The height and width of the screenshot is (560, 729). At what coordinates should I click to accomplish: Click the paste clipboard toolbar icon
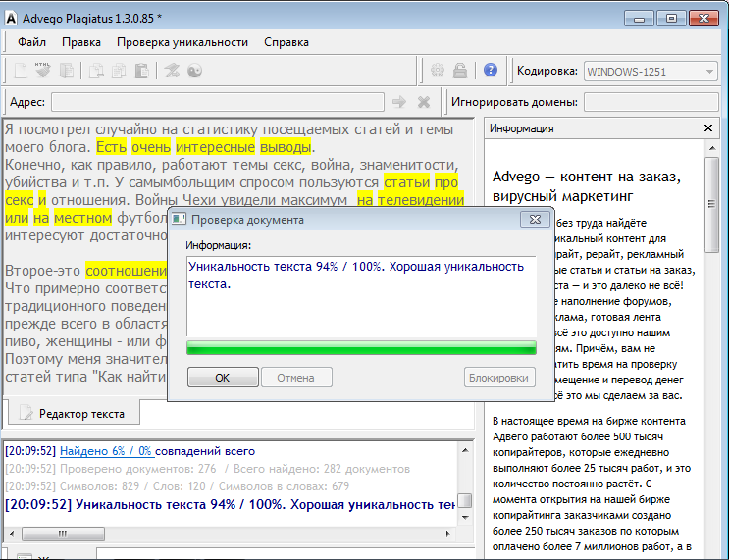[x=142, y=71]
